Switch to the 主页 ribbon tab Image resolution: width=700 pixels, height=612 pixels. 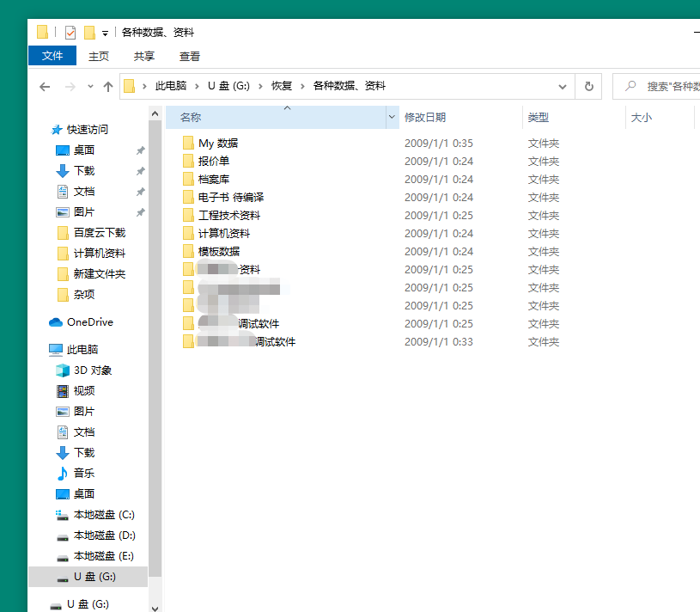pos(99,56)
